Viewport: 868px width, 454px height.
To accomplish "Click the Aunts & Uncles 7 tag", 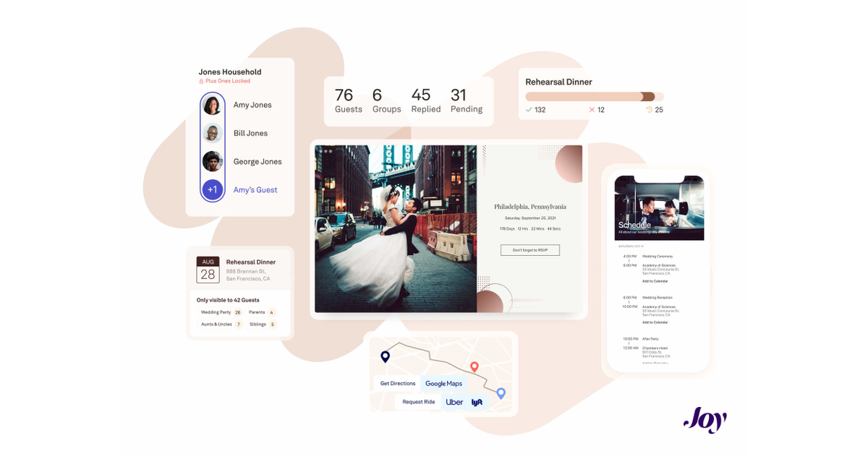I will (221, 325).
